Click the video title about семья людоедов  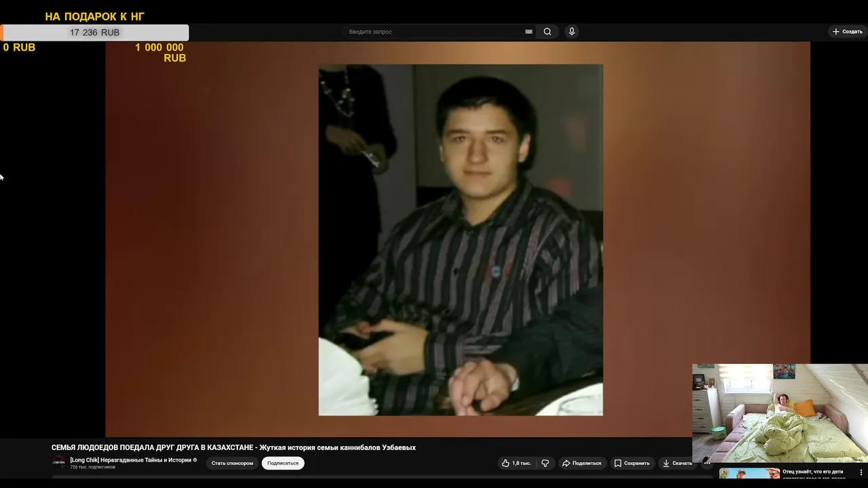(233, 447)
